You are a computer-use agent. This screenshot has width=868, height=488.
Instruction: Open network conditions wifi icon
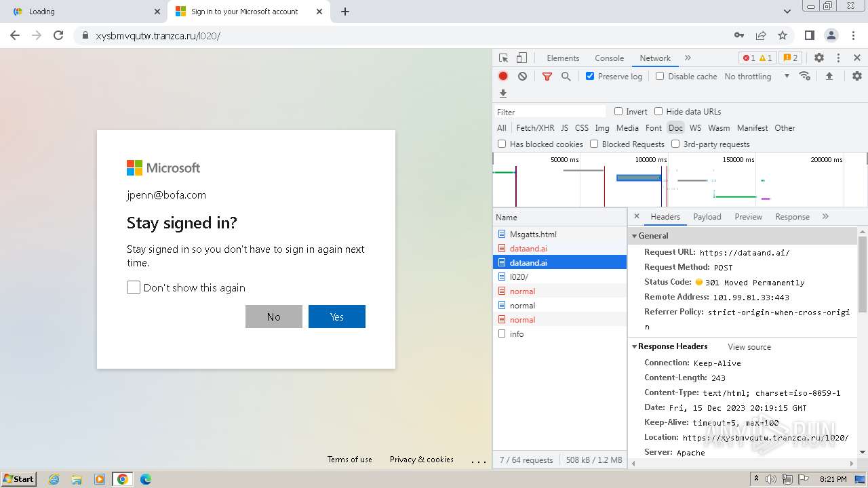point(805,76)
